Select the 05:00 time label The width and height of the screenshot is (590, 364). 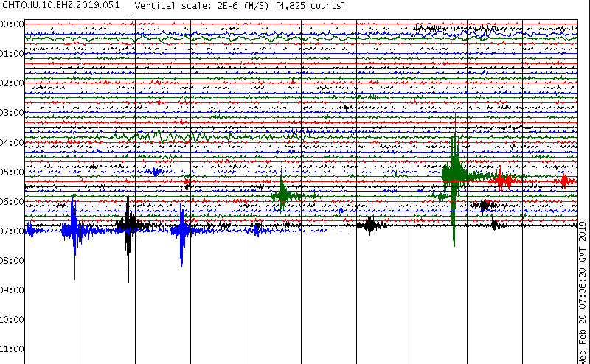(x=12, y=172)
